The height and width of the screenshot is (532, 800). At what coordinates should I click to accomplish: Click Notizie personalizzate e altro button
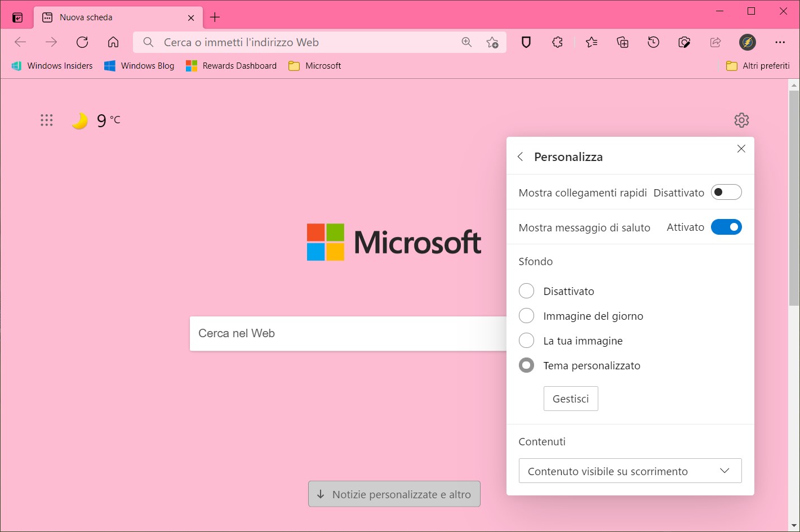pos(394,494)
